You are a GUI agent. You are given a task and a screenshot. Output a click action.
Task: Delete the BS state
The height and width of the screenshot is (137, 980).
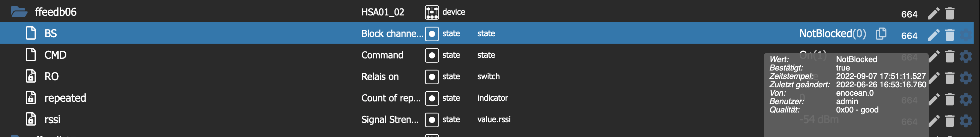tap(950, 35)
